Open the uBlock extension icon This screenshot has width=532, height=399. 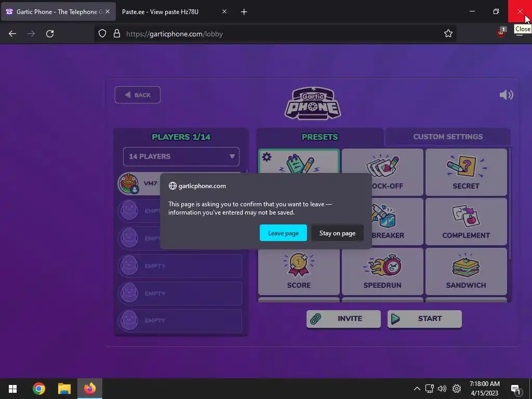[x=501, y=33]
